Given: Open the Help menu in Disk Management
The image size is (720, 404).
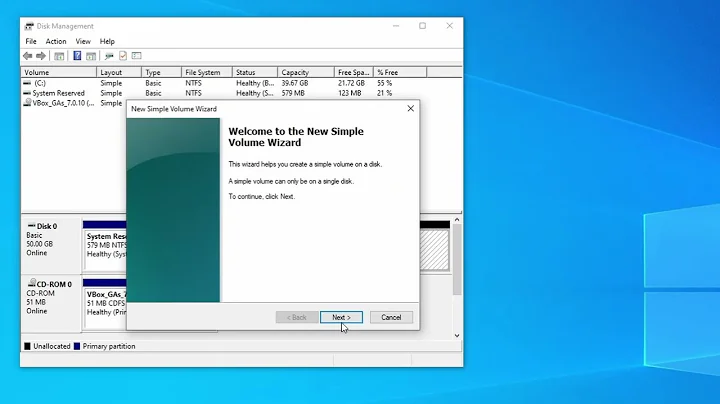Looking at the screenshot, I should pos(107,41).
